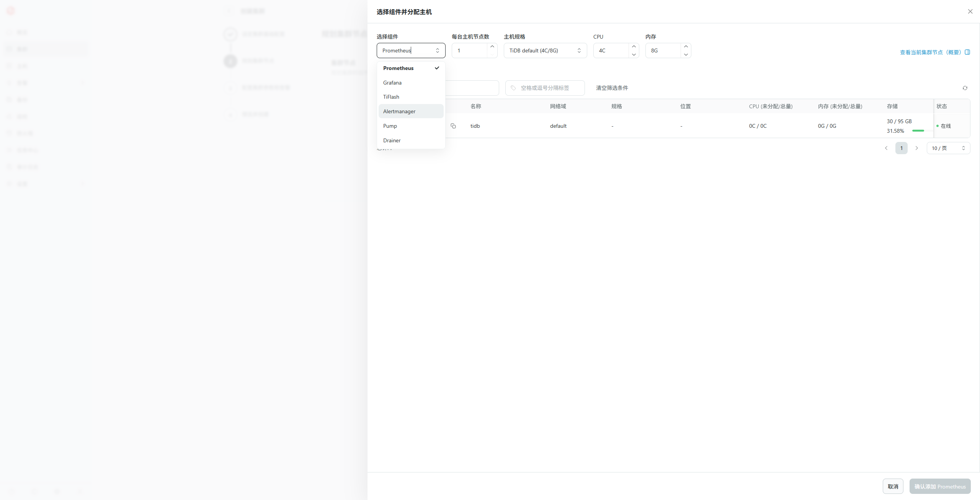Screen dimensions: 980x500
Task: Open the 主机规格 TiDB default dropdown
Action: pos(545,50)
